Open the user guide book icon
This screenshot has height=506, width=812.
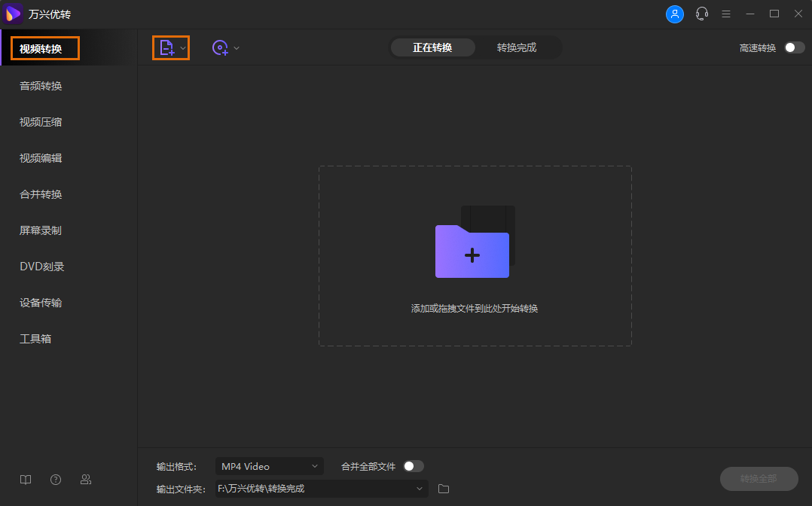[x=25, y=480]
